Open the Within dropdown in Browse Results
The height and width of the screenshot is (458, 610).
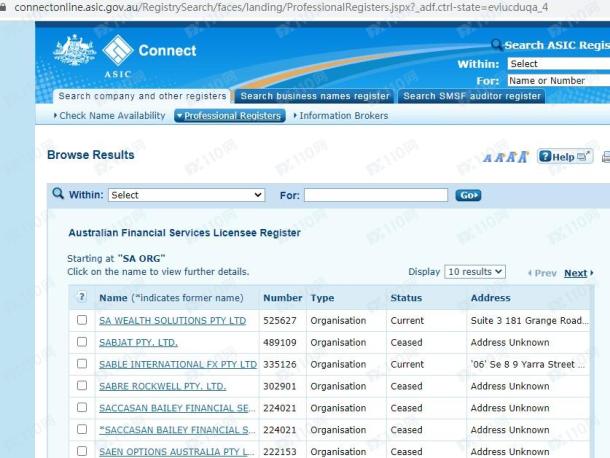[x=186, y=195]
